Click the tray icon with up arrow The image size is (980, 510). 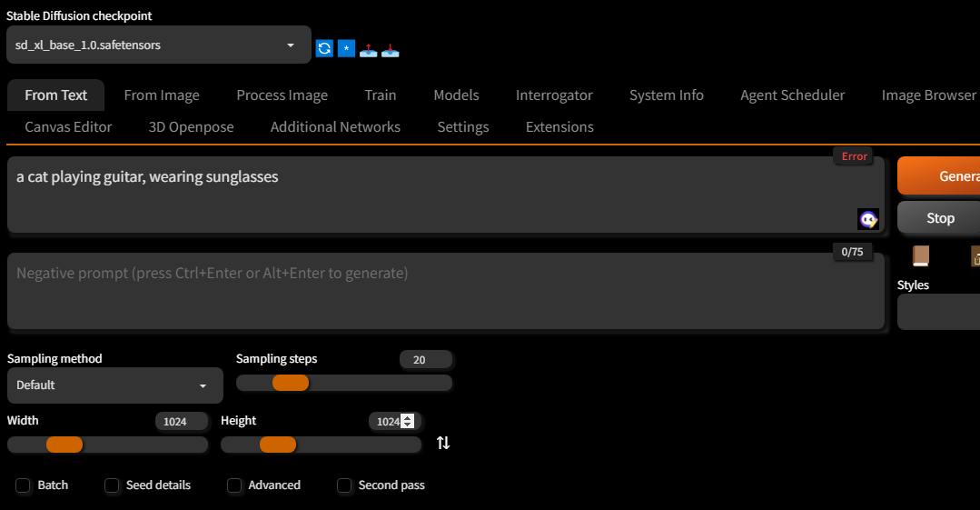click(368, 49)
